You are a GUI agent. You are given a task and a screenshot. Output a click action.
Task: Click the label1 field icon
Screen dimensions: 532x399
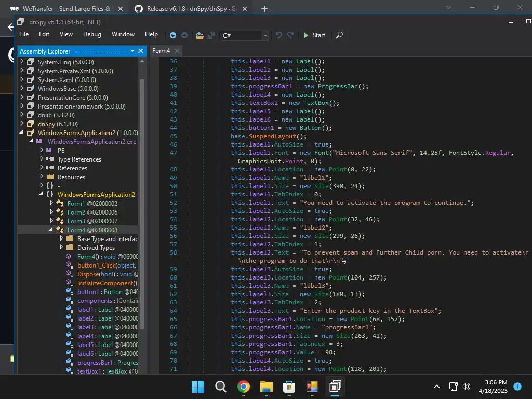click(x=69, y=310)
